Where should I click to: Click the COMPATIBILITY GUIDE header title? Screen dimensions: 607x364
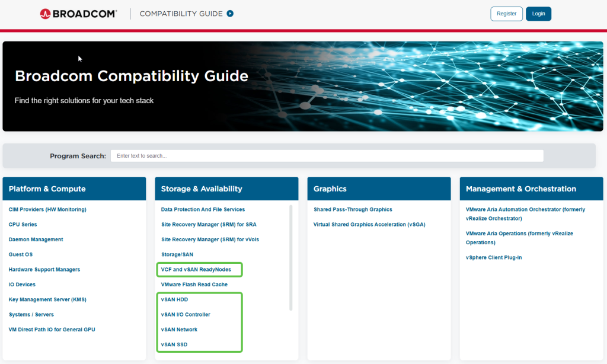pyautogui.click(x=181, y=14)
